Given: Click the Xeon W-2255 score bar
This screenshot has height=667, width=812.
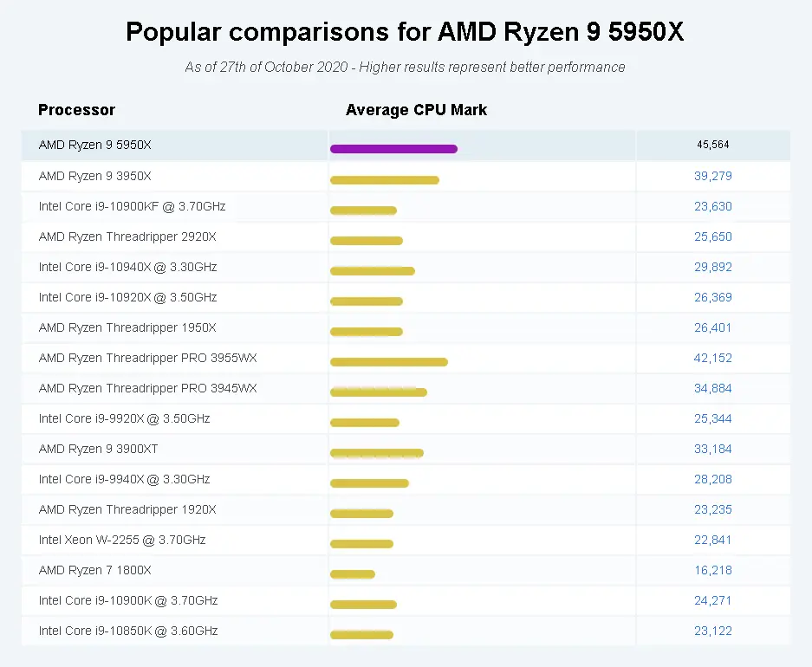Looking at the screenshot, I should tap(361, 544).
